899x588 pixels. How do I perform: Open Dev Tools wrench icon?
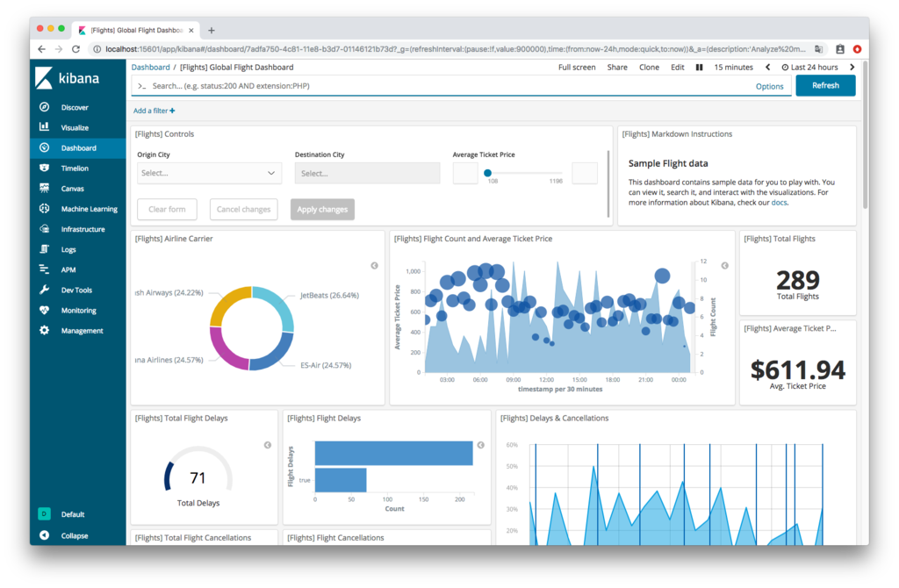pos(44,290)
